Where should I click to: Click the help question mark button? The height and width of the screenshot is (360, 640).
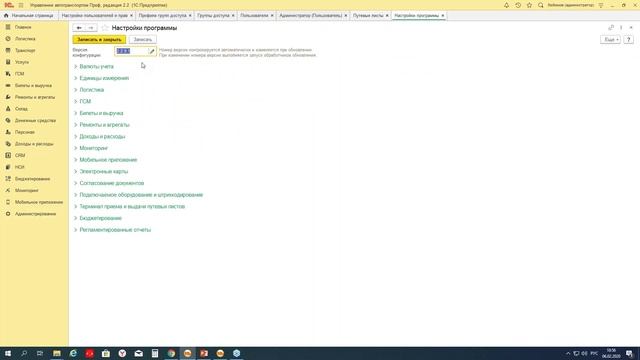pos(629,40)
